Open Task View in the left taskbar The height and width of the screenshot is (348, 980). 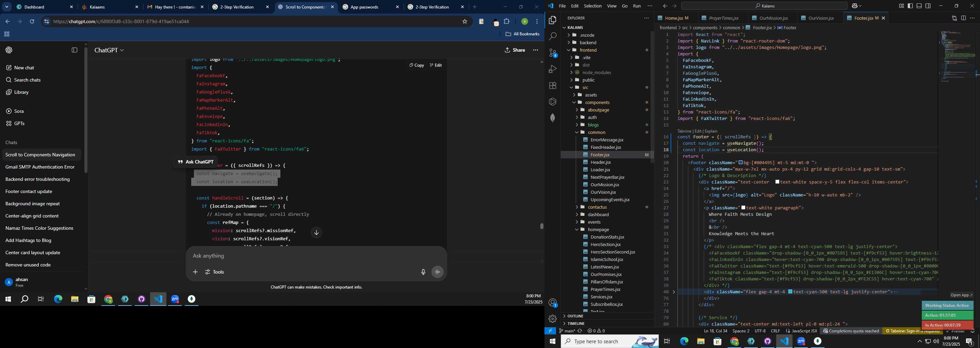[41, 299]
